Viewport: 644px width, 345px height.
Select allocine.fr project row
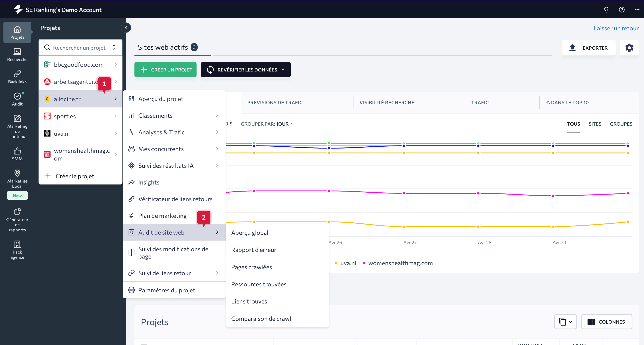[80, 99]
